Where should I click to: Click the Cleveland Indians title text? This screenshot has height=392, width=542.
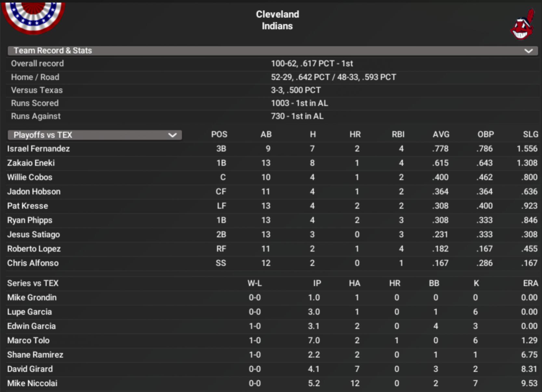(x=277, y=20)
